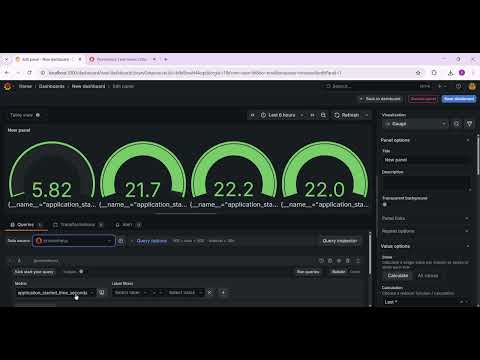
Task: Go to Home breadcrumb
Action: point(25,86)
